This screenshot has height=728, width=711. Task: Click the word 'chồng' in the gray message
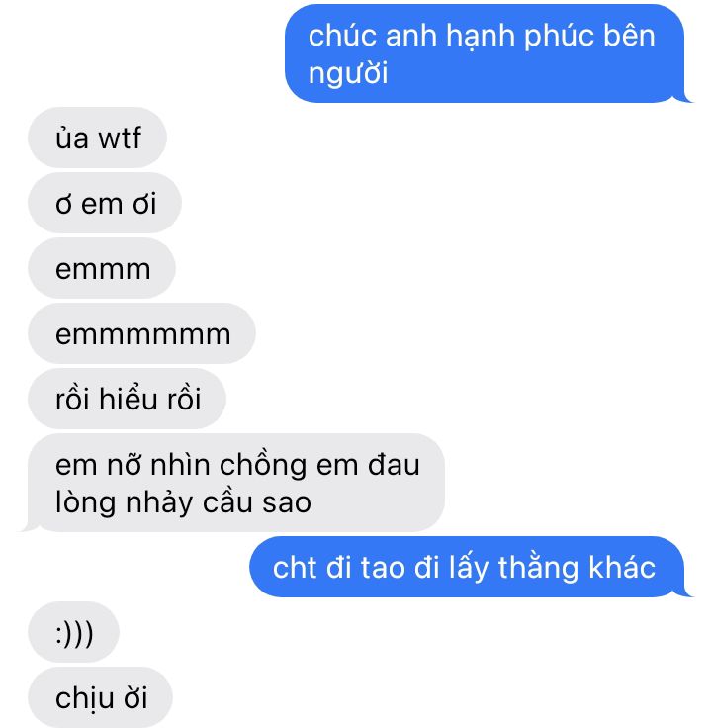pyautogui.click(x=262, y=465)
